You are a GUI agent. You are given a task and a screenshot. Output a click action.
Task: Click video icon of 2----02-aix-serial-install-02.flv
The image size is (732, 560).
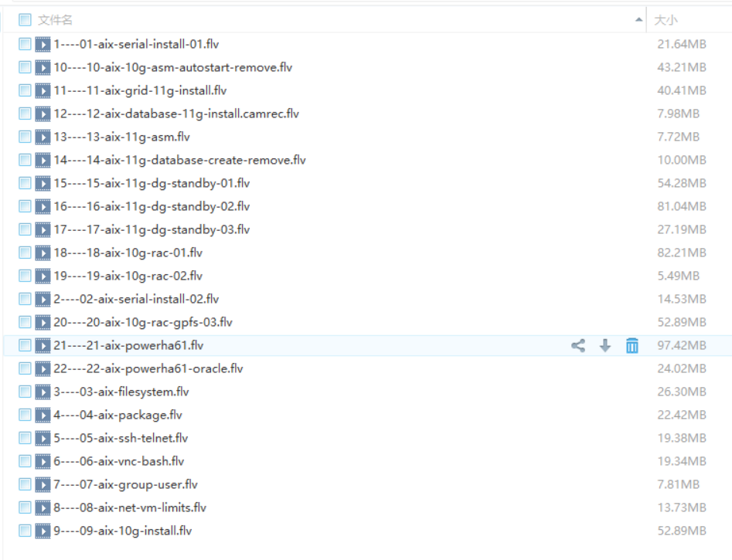pyautogui.click(x=43, y=299)
